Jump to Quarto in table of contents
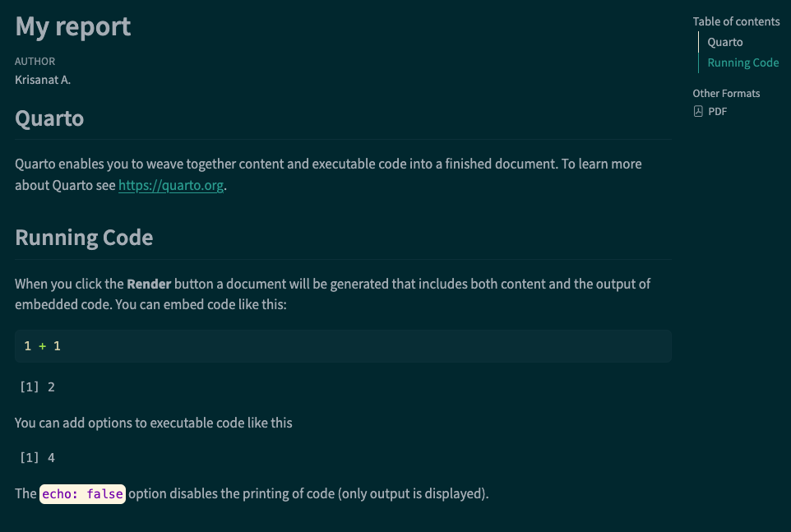The image size is (791, 532). click(x=724, y=42)
